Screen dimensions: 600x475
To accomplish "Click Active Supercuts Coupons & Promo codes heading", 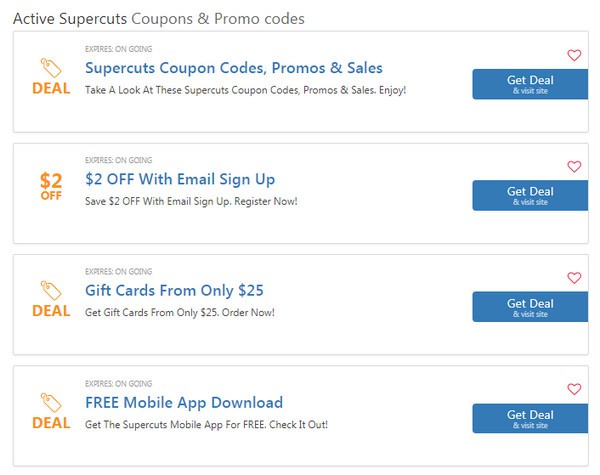I will tap(159, 18).
